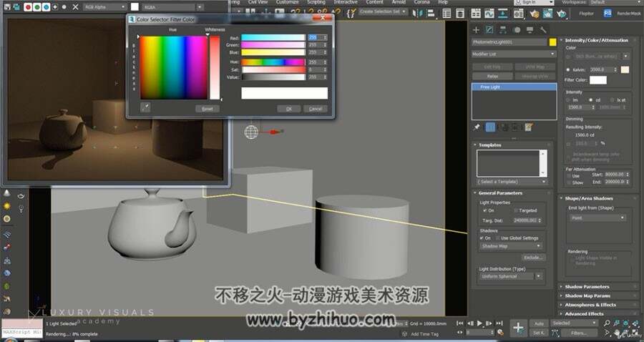
Task: Open the Layer Explorer toolbar icon
Action: (460, 13)
